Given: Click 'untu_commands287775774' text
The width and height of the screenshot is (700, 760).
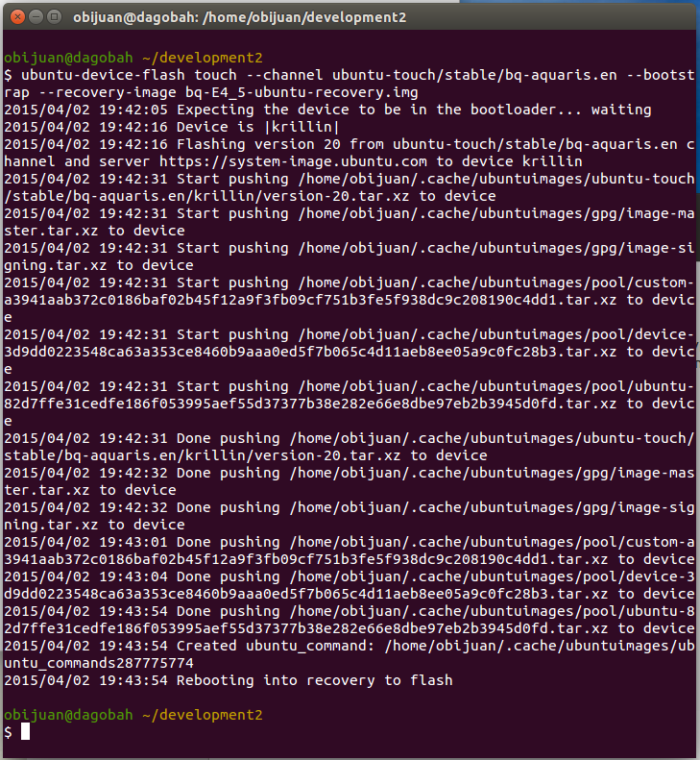Looking at the screenshot, I should click(x=99, y=663).
